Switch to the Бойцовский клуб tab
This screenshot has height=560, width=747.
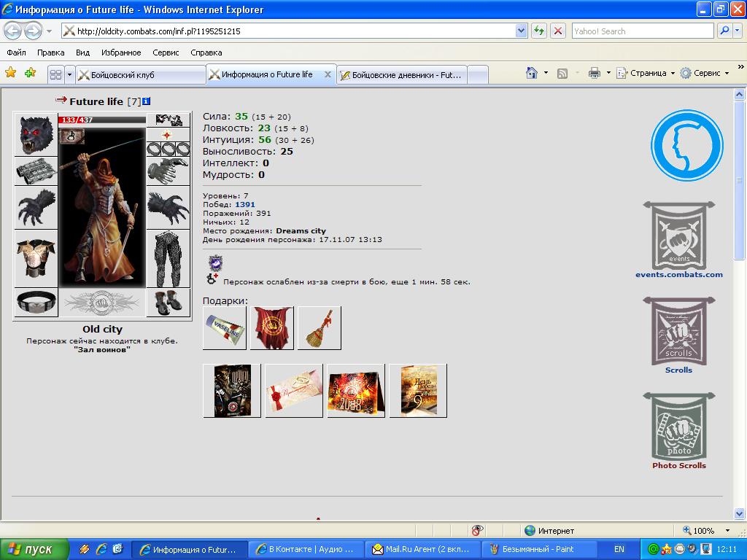[141, 75]
